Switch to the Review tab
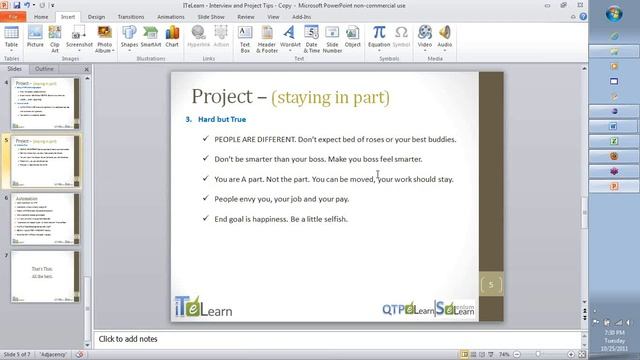The image size is (640, 360). pos(246,17)
